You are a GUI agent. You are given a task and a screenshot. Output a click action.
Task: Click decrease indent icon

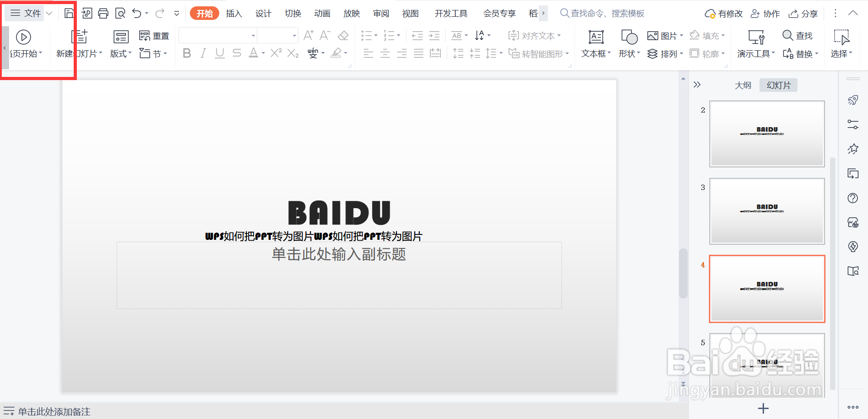pos(417,35)
